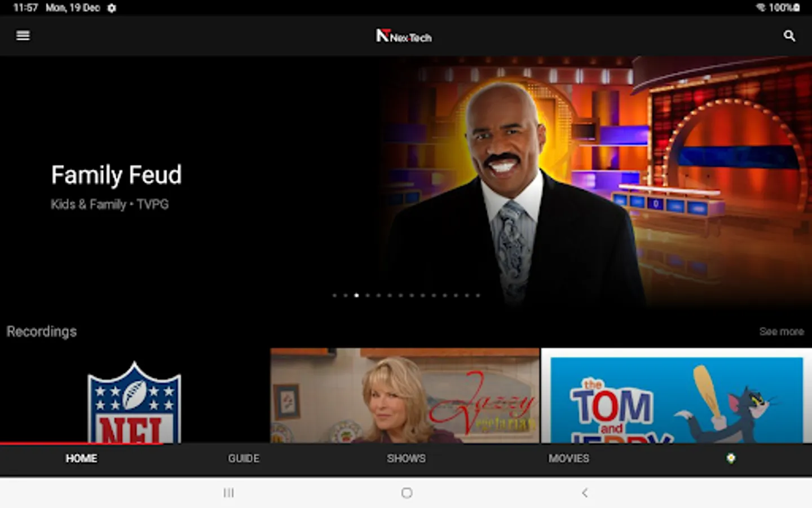
Task: Tap the Android recent apps button
Action: 228,493
